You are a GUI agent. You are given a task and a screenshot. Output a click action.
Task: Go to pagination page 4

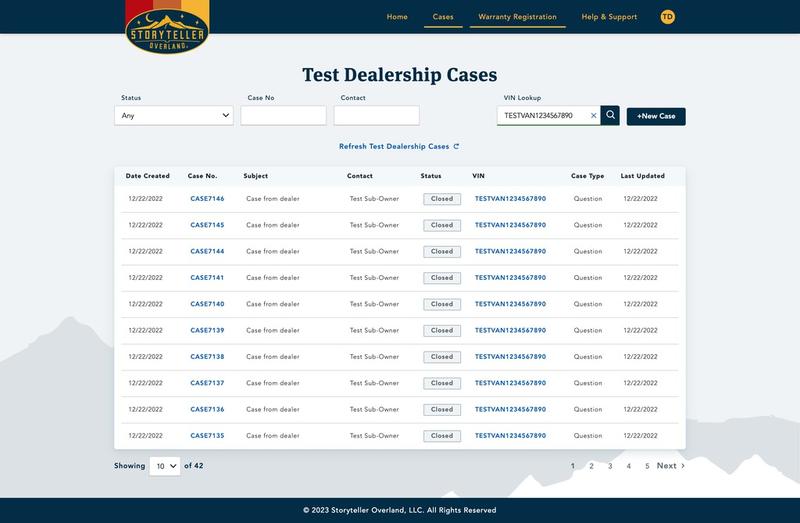(x=629, y=466)
